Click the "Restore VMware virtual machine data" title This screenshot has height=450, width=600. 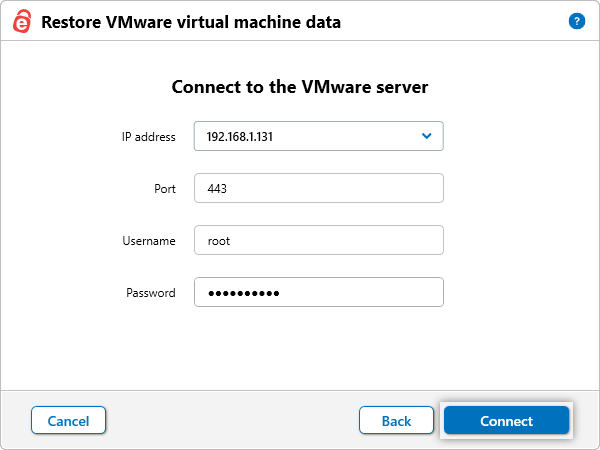(x=190, y=21)
